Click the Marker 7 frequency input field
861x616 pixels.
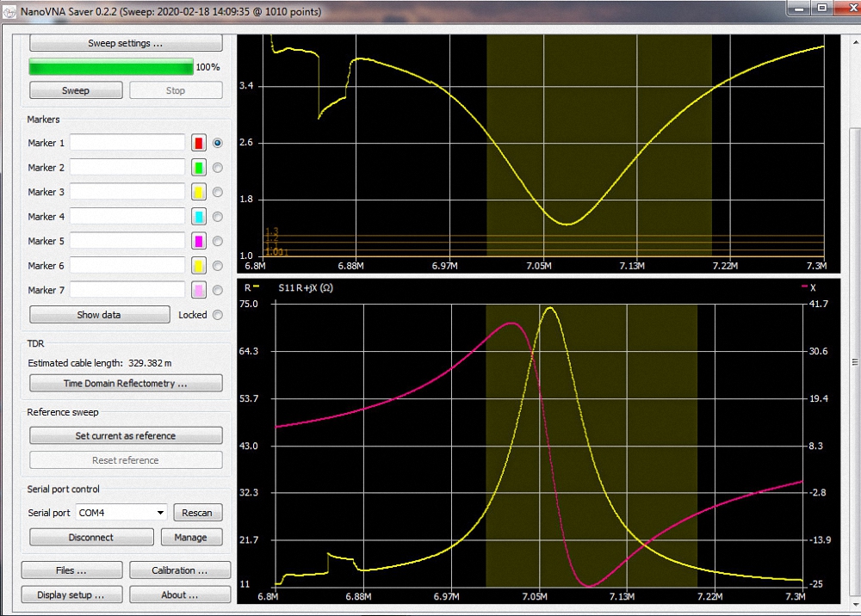(x=127, y=290)
